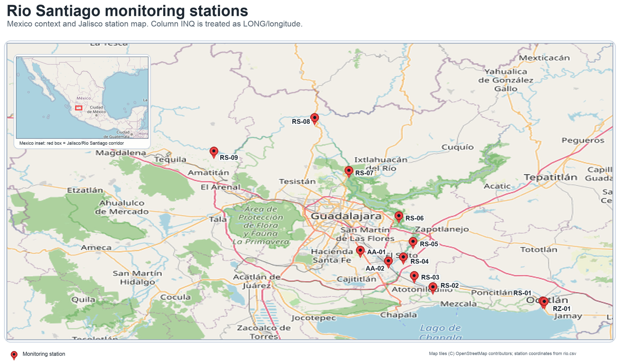Click the Mezcala label
Image resolution: width=619 pixels, height=364 pixels.
(458, 304)
